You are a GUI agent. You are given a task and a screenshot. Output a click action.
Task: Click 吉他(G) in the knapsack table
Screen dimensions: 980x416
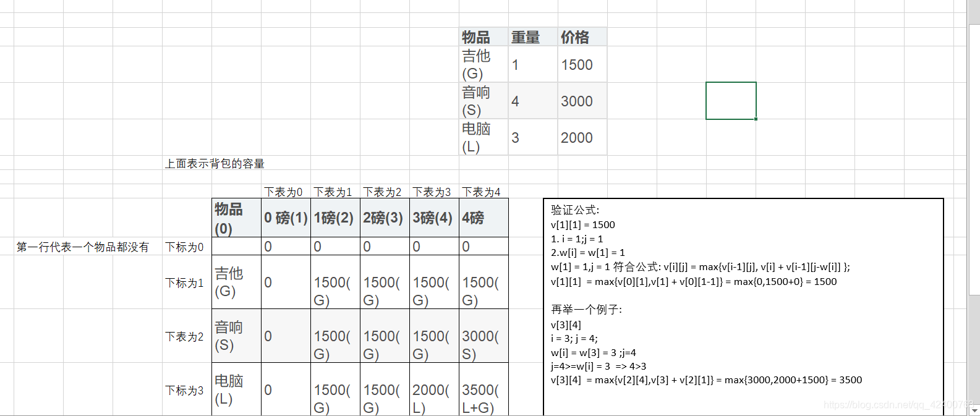click(236, 282)
